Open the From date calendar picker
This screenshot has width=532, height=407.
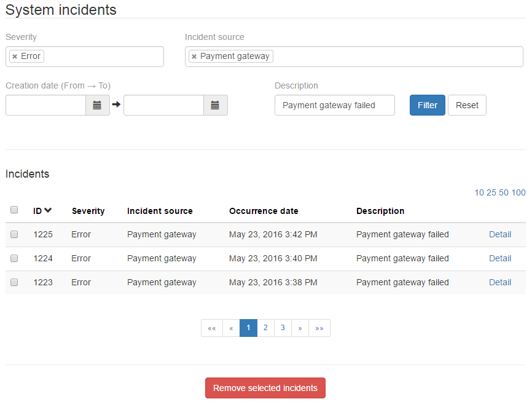[x=97, y=105]
